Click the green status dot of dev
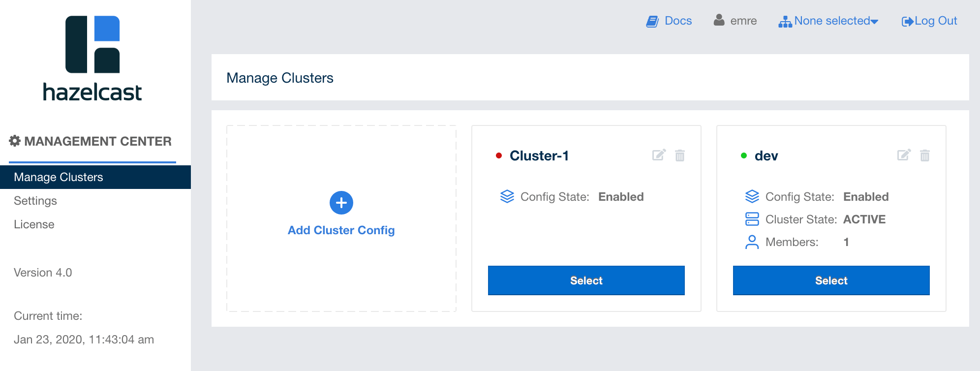980x371 pixels. click(744, 155)
